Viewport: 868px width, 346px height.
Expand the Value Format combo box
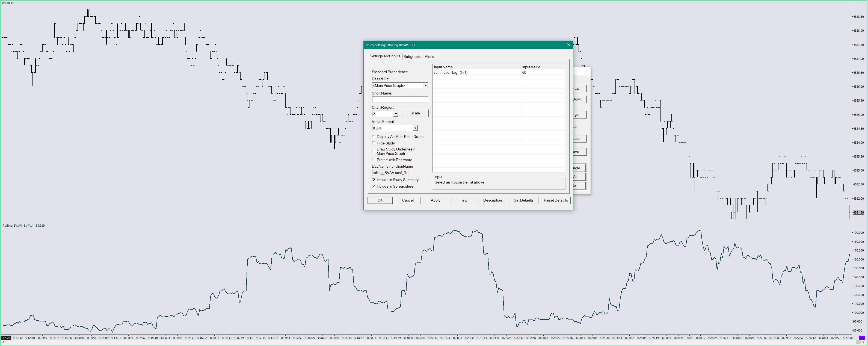click(415, 128)
